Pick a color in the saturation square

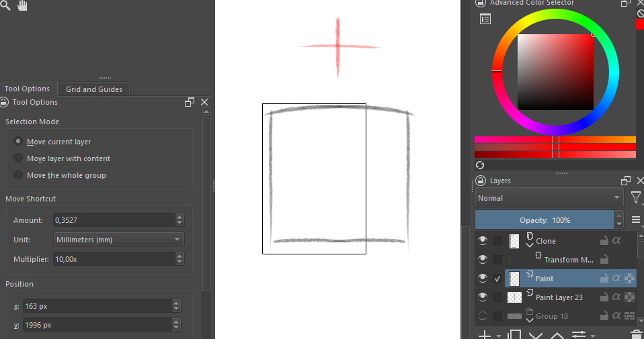555,72
